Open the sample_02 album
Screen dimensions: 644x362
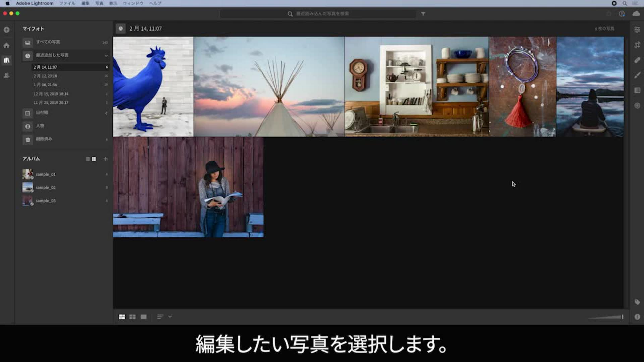pos(46,188)
